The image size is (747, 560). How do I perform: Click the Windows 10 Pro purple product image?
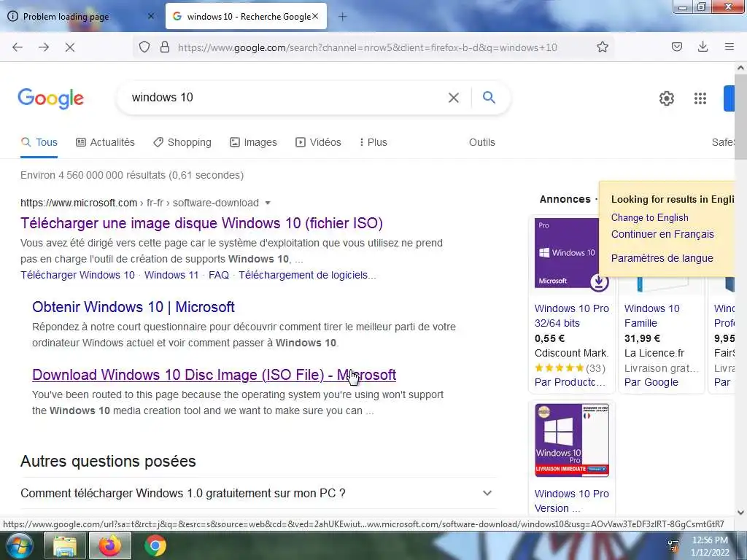click(566, 253)
